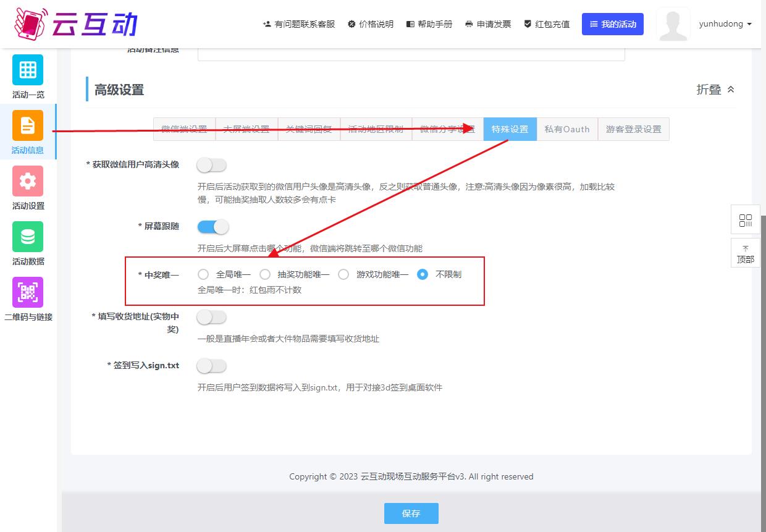The image size is (766, 532).
Task: Click the 我的活动 button
Action: point(612,24)
